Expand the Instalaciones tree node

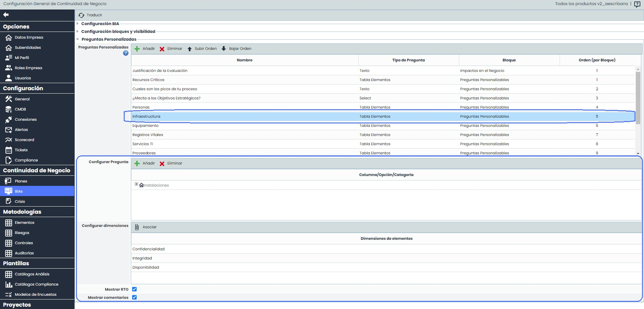[x=136, y=184]
